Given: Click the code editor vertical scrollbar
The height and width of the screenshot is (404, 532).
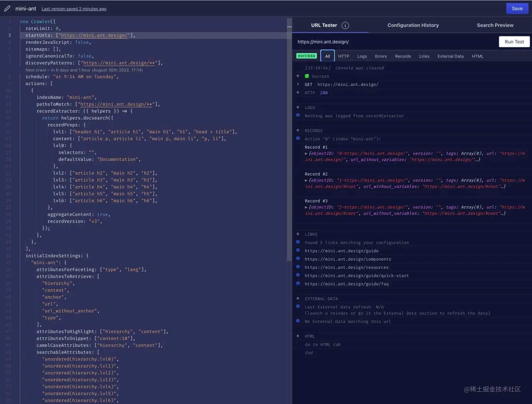Looking at the screenshot, I should (x=289, y=140).
